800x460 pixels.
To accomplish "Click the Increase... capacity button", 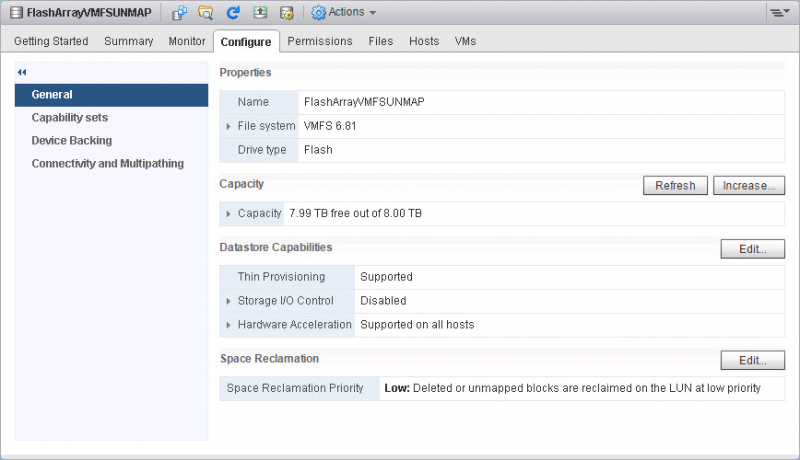I will (x=748, y=186).
